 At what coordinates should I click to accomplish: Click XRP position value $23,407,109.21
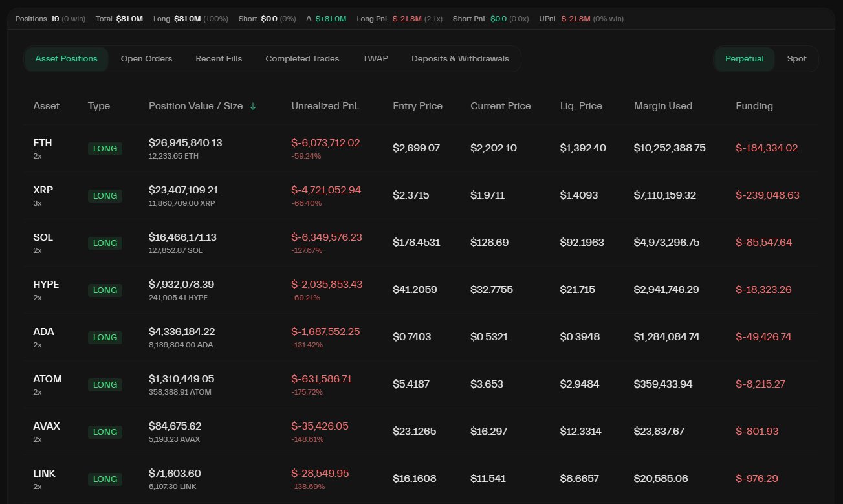183,190
